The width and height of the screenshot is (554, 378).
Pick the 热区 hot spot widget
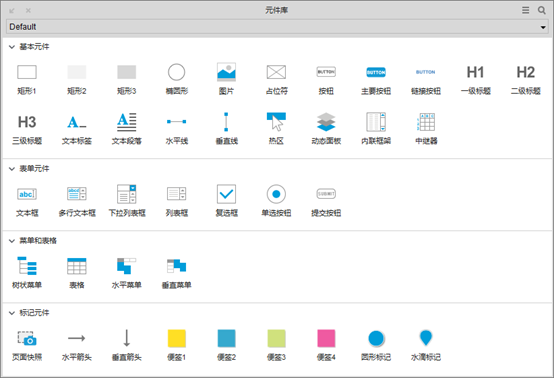276,128
